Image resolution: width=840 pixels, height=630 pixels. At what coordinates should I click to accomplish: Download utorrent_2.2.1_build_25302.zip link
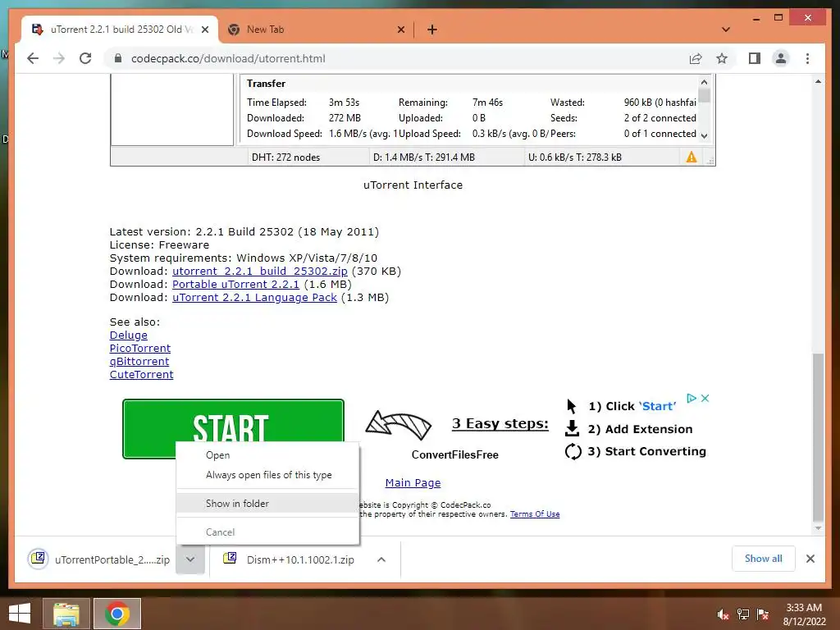tap(260, 271)
